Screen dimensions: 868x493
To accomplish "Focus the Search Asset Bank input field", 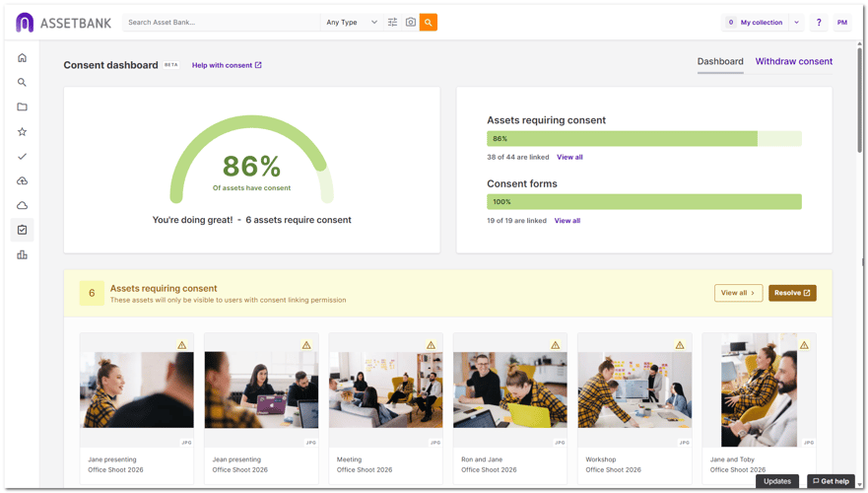I will point(222,22).
